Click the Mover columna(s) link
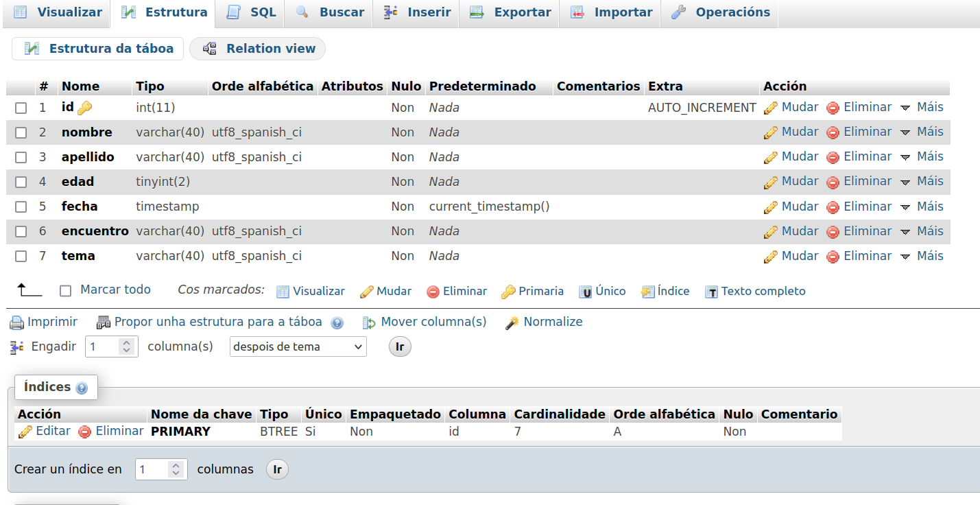This screenshot has width=980, height=505. coord(434,322)
